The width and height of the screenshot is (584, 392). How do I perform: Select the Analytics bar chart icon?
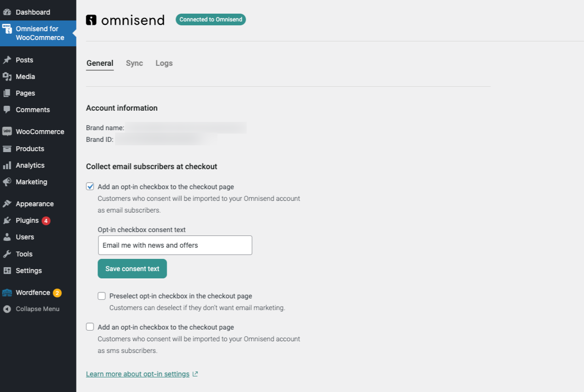[7, 165]
